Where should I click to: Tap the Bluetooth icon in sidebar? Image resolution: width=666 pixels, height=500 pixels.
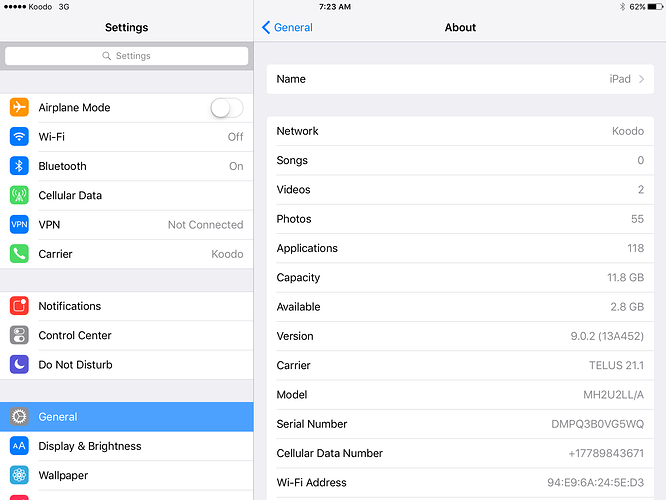point(19,166)
